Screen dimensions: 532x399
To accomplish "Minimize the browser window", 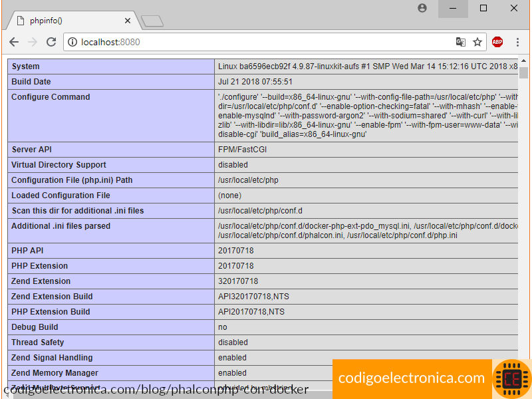I will (x=453, y=9).
